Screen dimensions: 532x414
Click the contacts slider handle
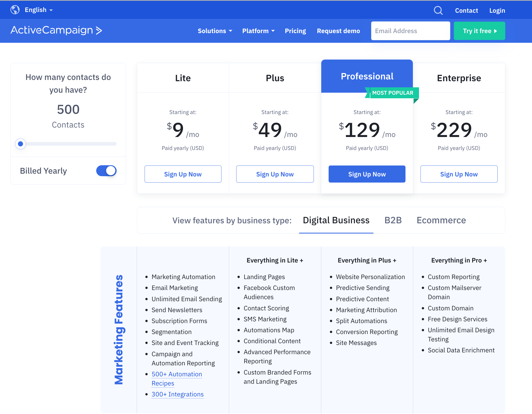pyautogui.click(x=21, y=144)
